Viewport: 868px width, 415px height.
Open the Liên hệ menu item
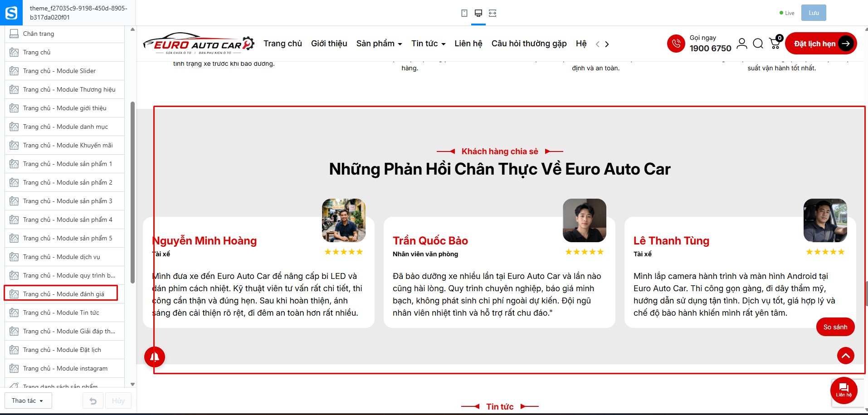[x=468, y=44]
